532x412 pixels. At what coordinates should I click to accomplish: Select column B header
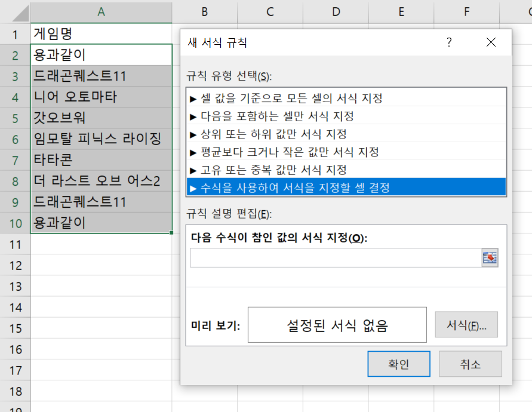click(x=205, y=12)
